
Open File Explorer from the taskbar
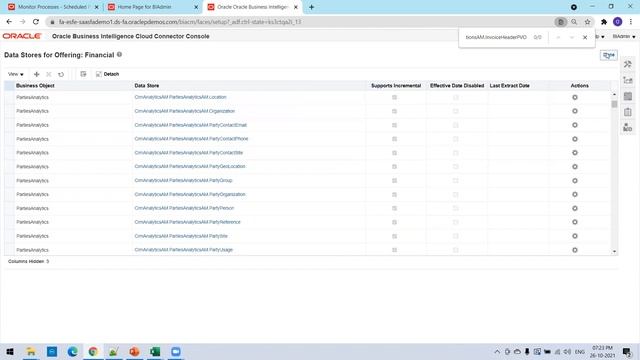point(31,351)
